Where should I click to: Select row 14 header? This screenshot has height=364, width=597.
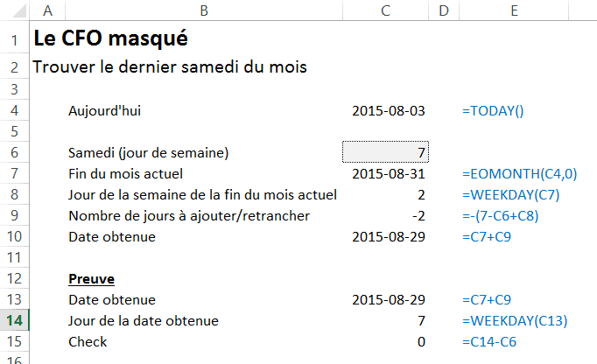coord(14,320)
